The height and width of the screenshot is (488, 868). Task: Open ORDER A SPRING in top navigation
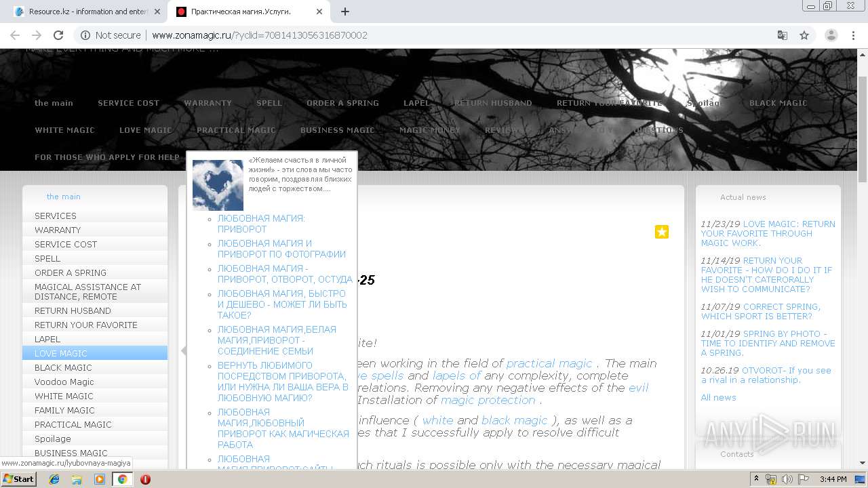click(x=342, y=103)
